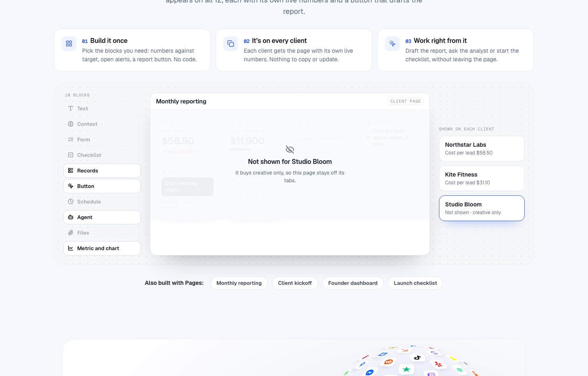Open the Monthly reporting pill
This screenshot has width=588, height=376.
pyautogui.click(x=239, y=283)
